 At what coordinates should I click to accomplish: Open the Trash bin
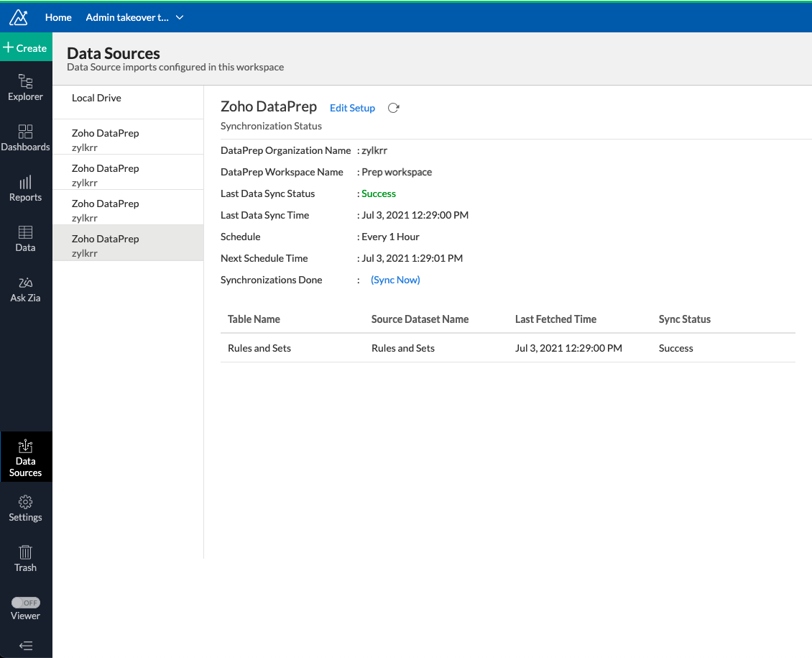point(26,558)
